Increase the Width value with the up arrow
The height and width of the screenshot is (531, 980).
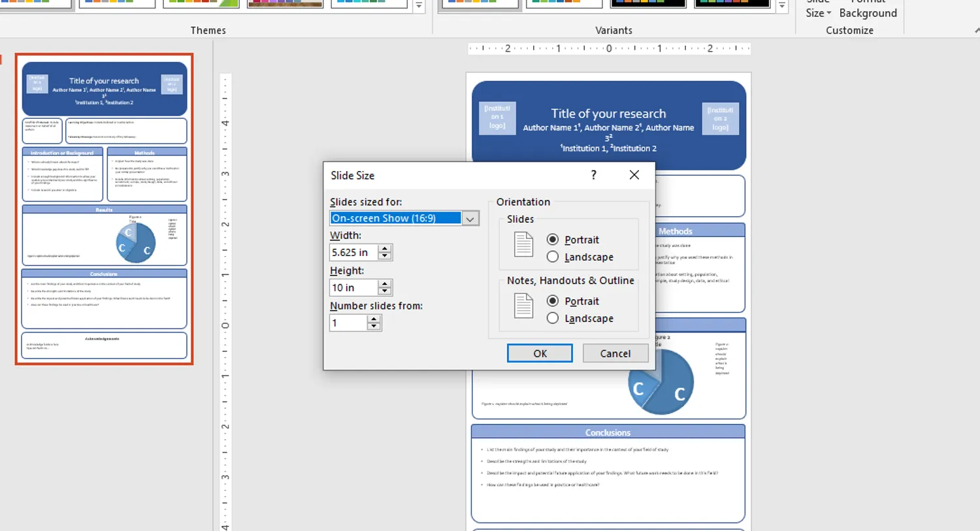coord(385,248)
